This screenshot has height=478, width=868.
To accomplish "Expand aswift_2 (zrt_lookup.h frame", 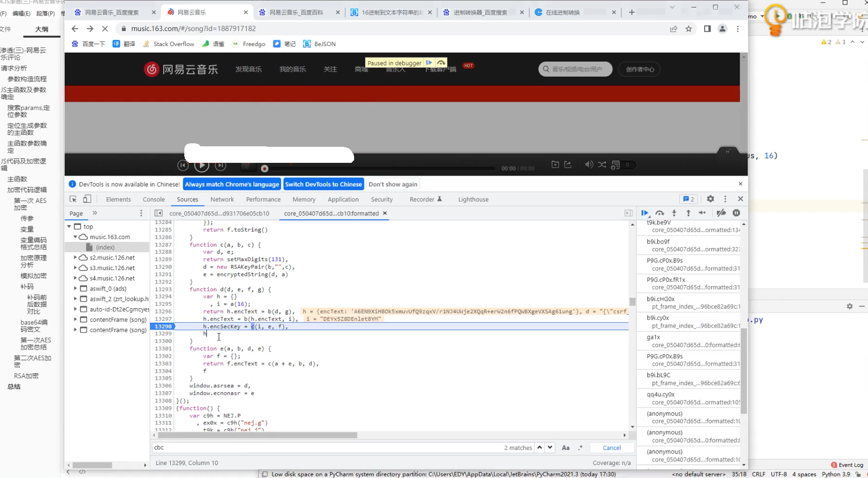I will click(75, 299).
